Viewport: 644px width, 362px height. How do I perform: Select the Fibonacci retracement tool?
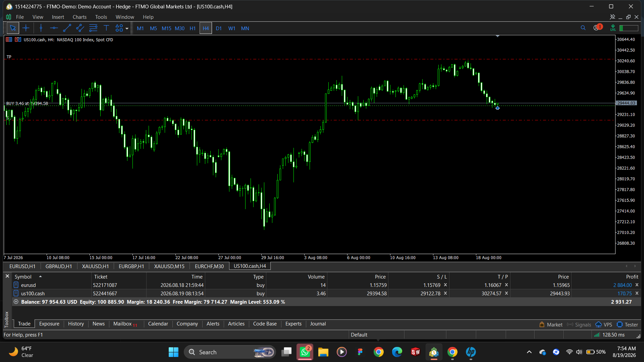click(93, 28)
